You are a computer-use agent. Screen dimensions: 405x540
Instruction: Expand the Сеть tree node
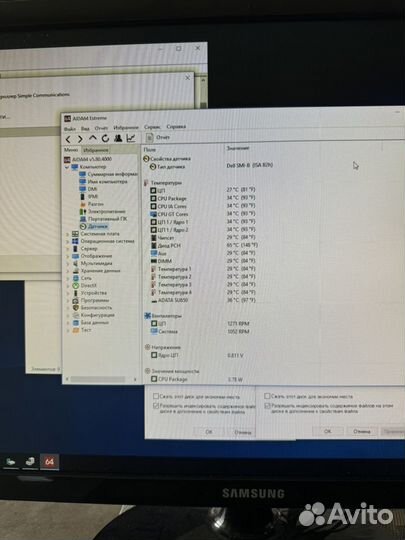pos(68,278)
